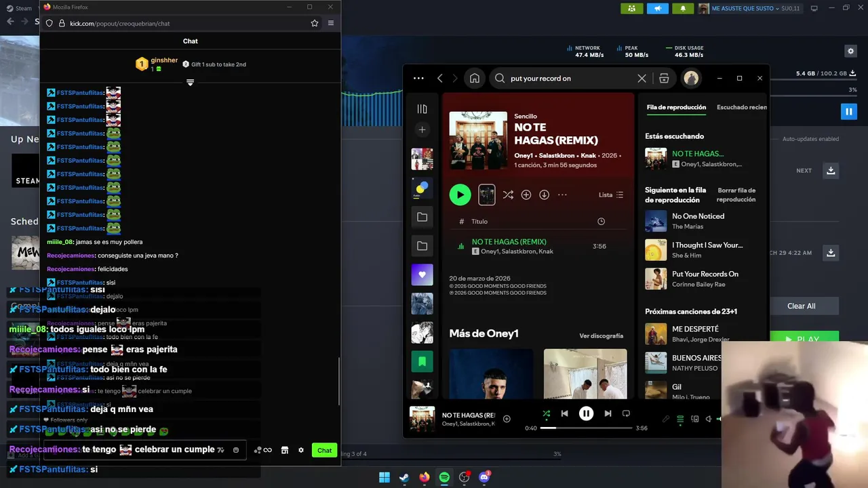
Task: Open the Steam notifications bell
Action: [683, 8]
